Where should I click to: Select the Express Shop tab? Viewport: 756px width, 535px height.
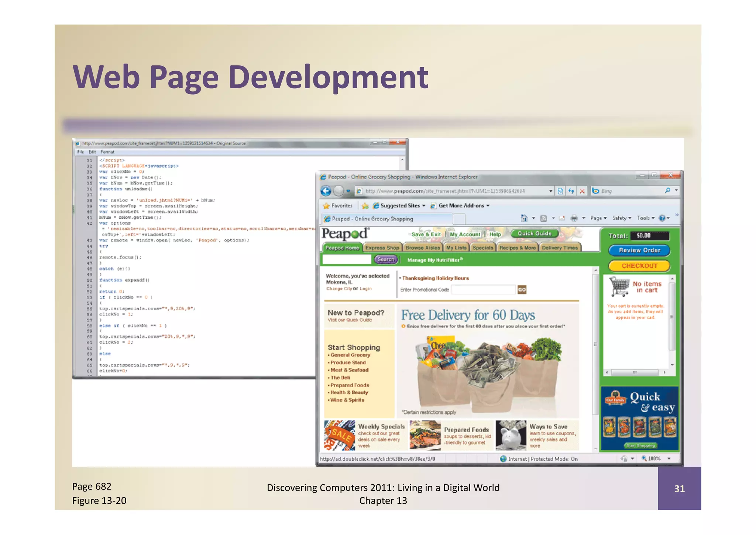[382, 248]
